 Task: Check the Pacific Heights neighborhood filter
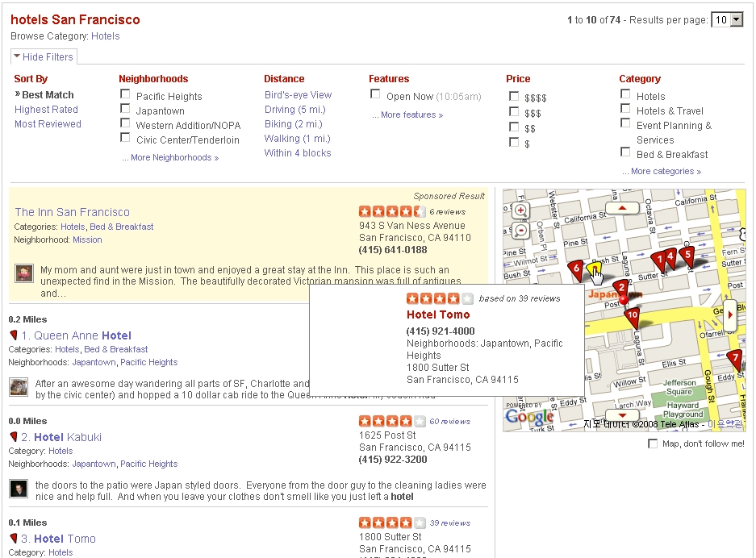tap(125, 94)
